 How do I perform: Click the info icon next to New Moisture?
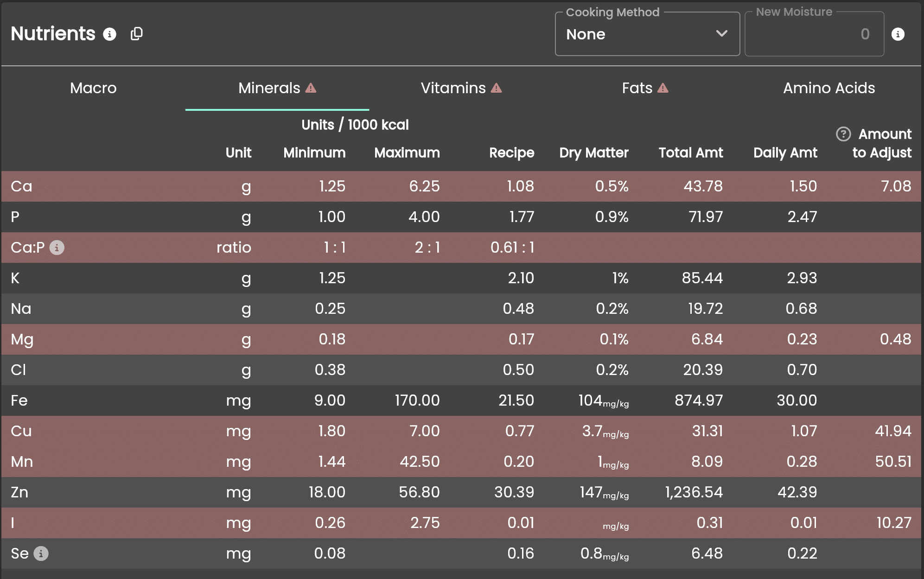click(x=898, y=34)
